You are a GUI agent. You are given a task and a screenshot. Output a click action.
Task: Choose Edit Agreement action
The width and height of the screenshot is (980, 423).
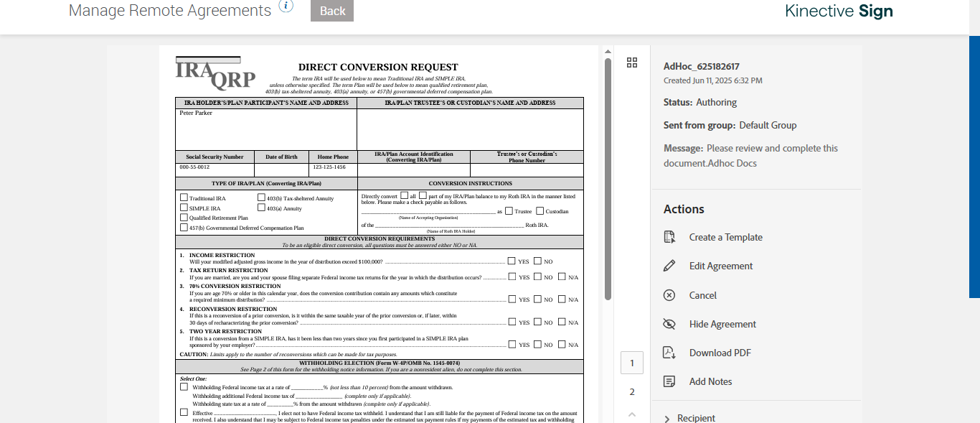(721, 266)
